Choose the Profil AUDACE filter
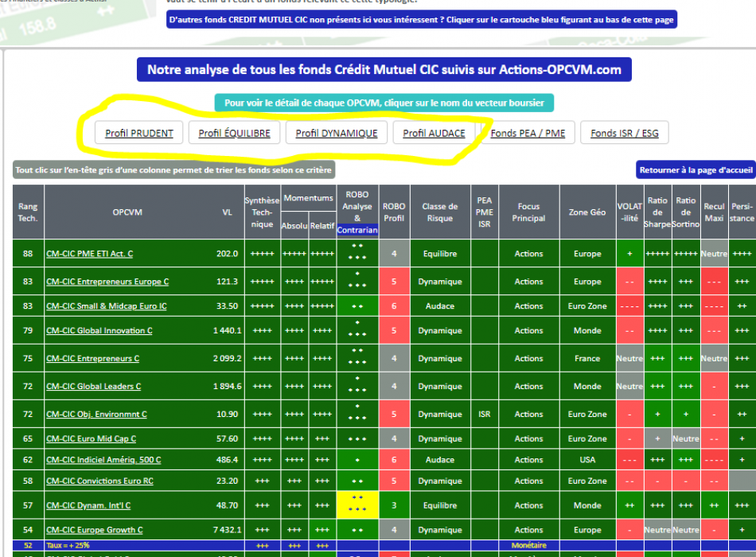 (x=434, y=133)
